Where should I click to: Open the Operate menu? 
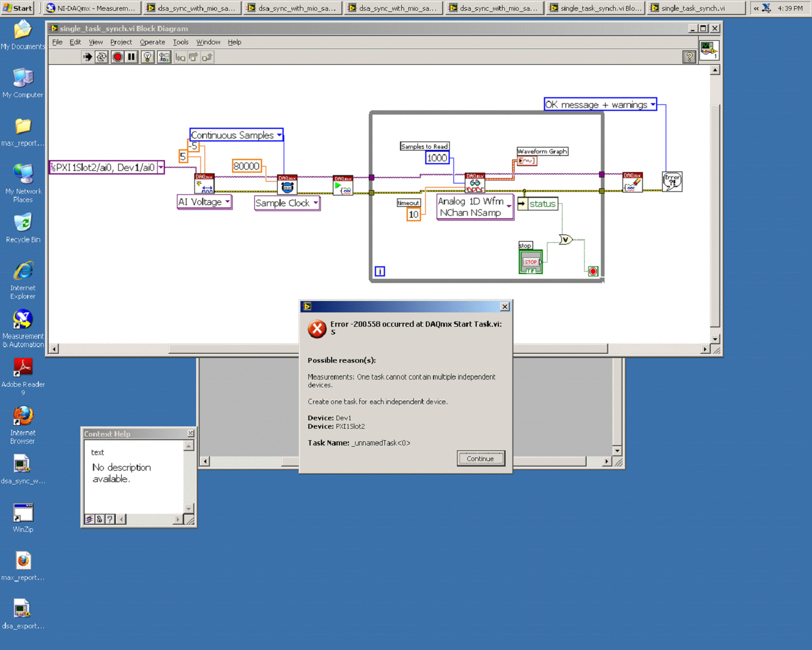click(152, 42)
